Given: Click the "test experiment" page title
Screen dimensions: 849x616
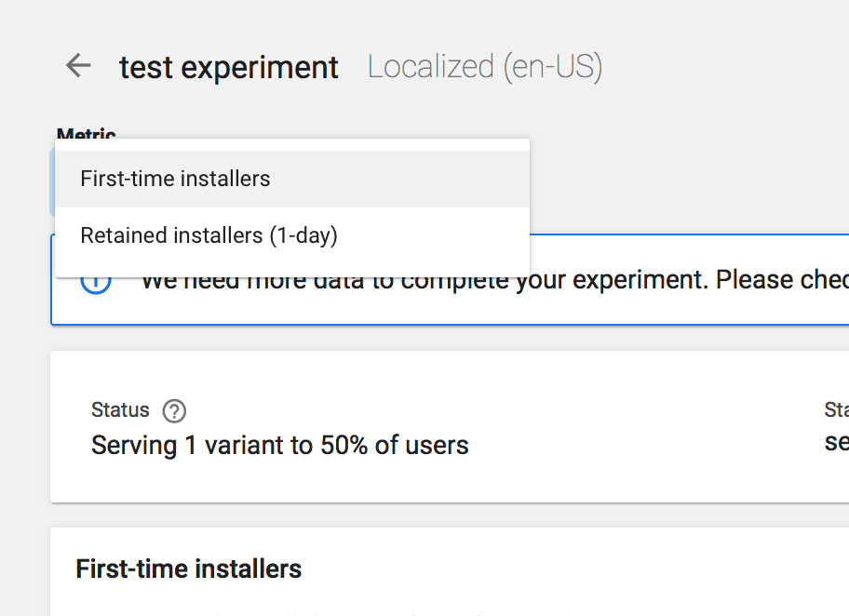Looking at the screenshot, I should pyautogui.click(x=229, y=67).
